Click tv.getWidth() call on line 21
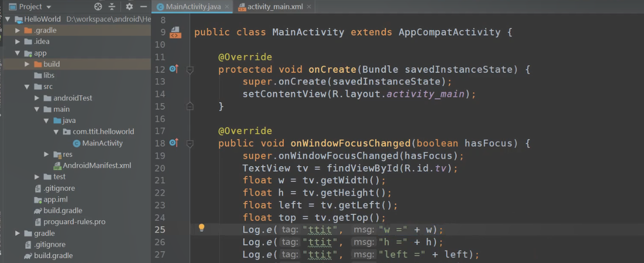Image resolution: width=644 pixels, height=263 pixels. click(x=341, y=180)
